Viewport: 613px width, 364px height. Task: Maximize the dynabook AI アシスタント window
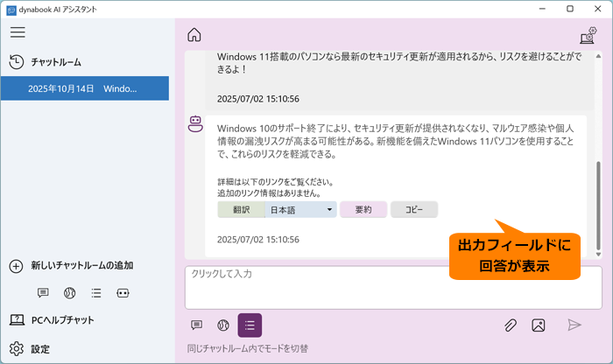click(570, 9)
